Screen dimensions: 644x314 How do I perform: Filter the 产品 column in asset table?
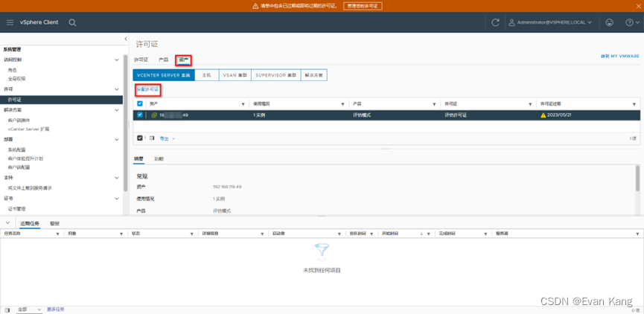(435, 104)
